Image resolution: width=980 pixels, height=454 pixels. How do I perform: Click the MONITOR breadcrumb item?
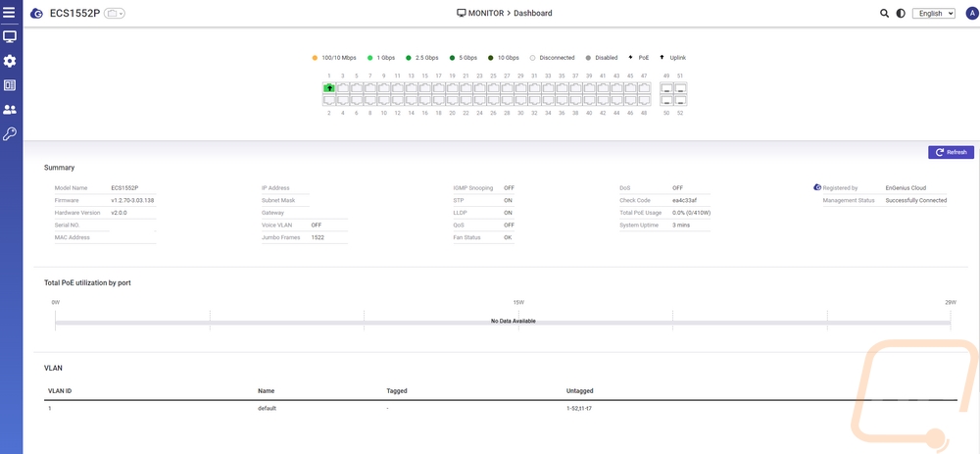pyautogui.click(x=485, y=13)
